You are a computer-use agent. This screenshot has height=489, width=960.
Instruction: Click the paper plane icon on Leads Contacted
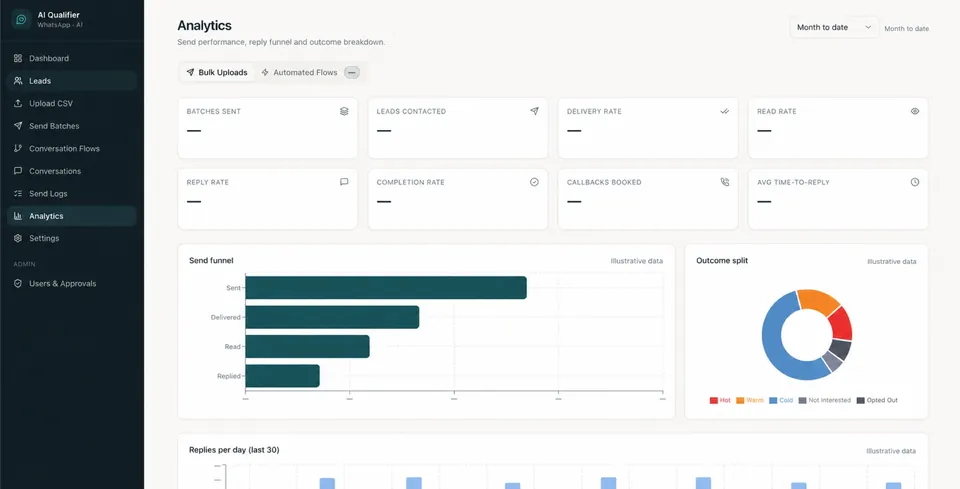pos(534,111)
